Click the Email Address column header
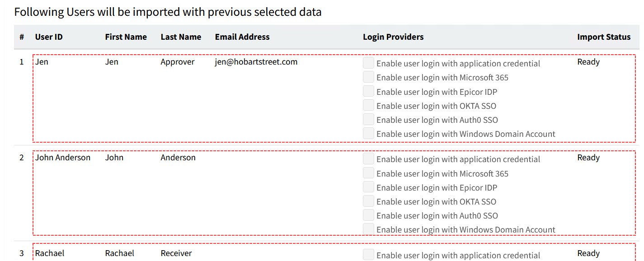The height and width of the screenshot is (261, 644). tap(242, 37)
